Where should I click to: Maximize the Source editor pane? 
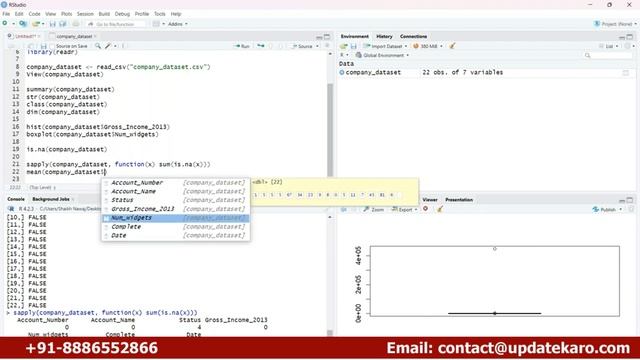coord(327,37)
